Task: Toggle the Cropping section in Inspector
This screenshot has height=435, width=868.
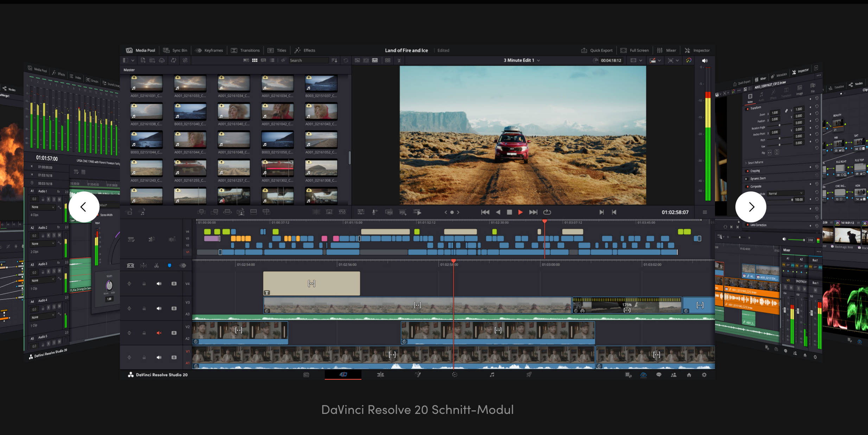Action: pyautogui.click(x=747, y=171)
